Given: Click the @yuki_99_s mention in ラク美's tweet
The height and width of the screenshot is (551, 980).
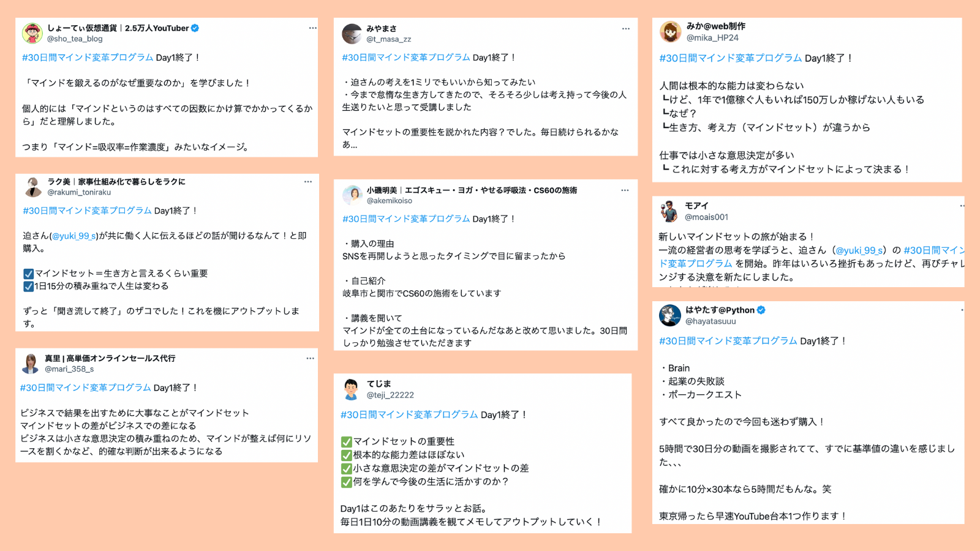Looking at the screenshot, I should pyautogui.click(x=74, y=236).
